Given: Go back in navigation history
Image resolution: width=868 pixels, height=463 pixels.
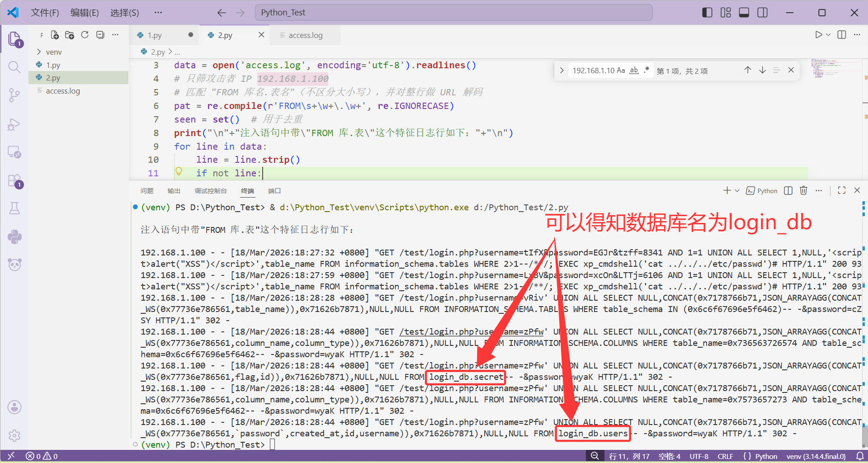Looking at the screenshot, I should click(222, 13).
